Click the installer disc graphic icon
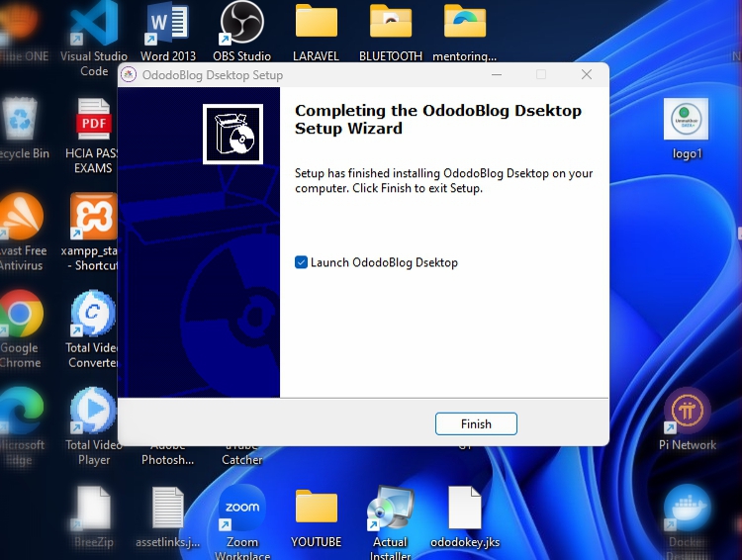This screenshot has height=560, width=742. pos(232,134)
